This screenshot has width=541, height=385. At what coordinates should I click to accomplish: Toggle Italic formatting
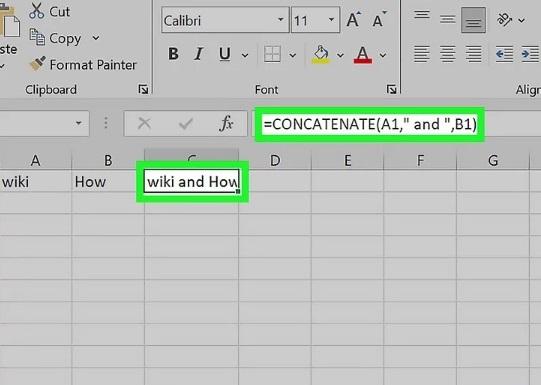tap(199, 54)
